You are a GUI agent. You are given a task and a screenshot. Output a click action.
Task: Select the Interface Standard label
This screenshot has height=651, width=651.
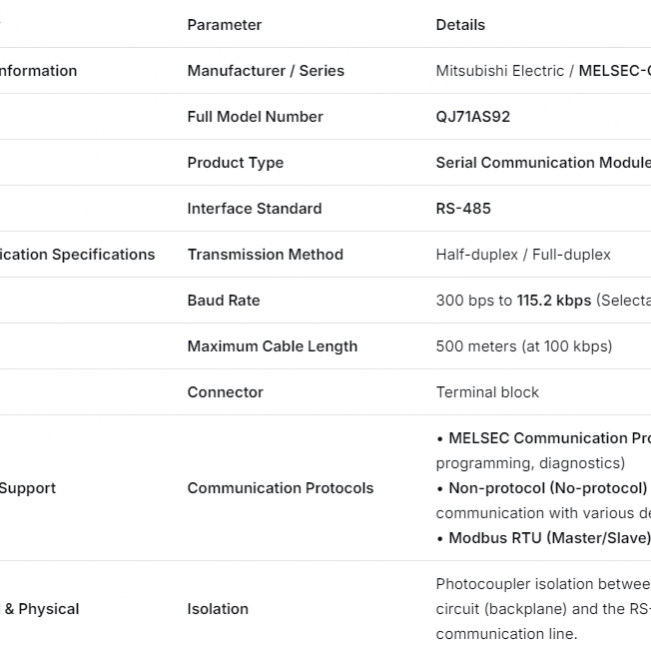point(254,209)
